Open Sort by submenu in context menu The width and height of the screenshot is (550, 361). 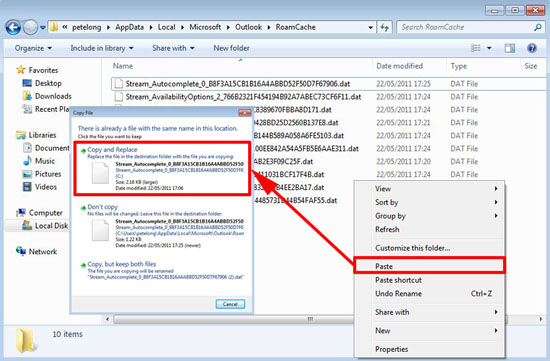coord(430,202)
